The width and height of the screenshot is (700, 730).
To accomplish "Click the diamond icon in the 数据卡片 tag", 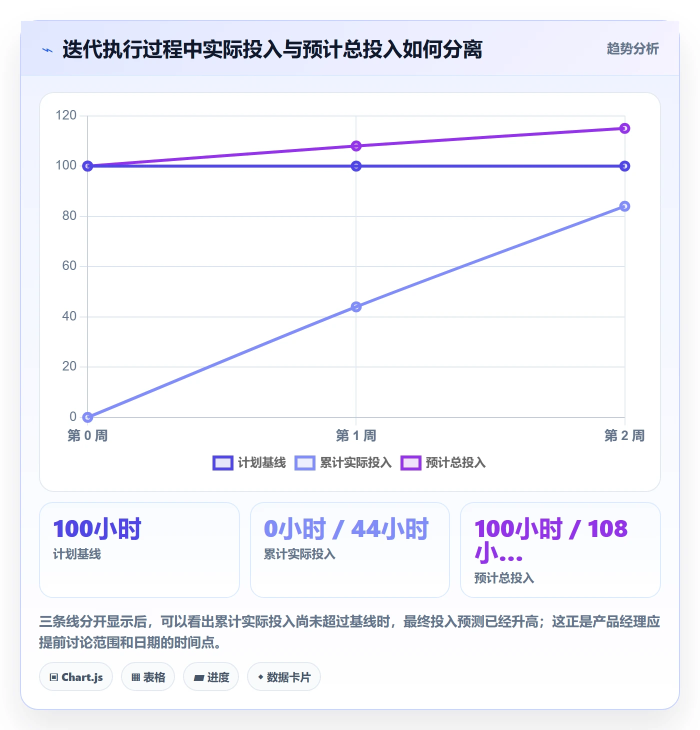I will pyautogui.click(x=260, y=677).
